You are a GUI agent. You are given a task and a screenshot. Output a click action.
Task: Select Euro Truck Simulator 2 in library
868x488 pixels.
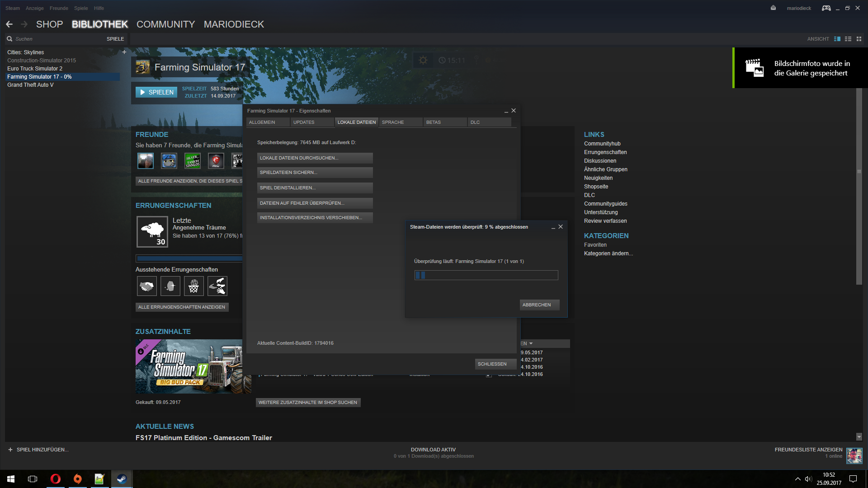tap(35, 69)
